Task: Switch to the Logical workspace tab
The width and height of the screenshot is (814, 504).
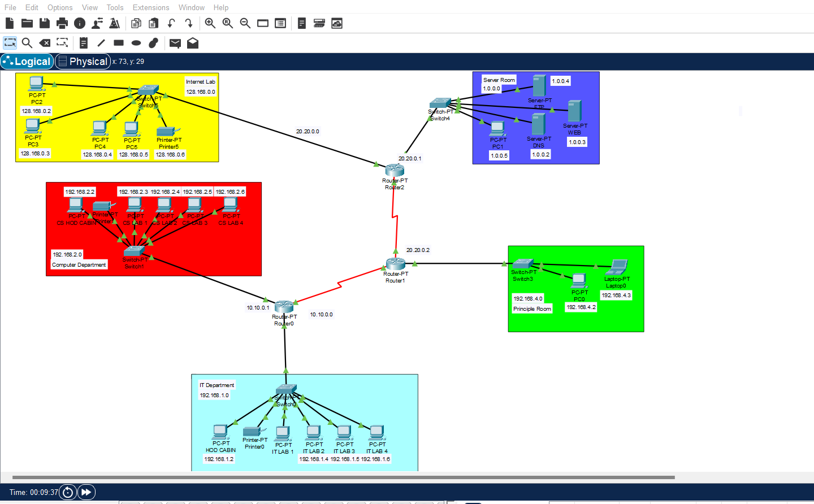Action: click(x=27, y=61)
